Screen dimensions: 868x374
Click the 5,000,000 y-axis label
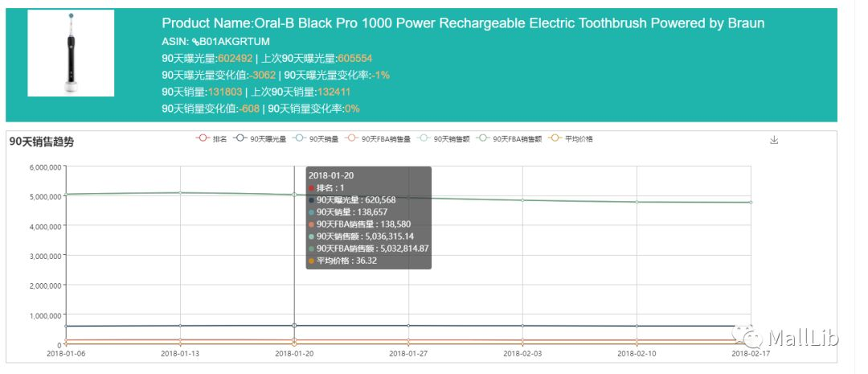47,196
